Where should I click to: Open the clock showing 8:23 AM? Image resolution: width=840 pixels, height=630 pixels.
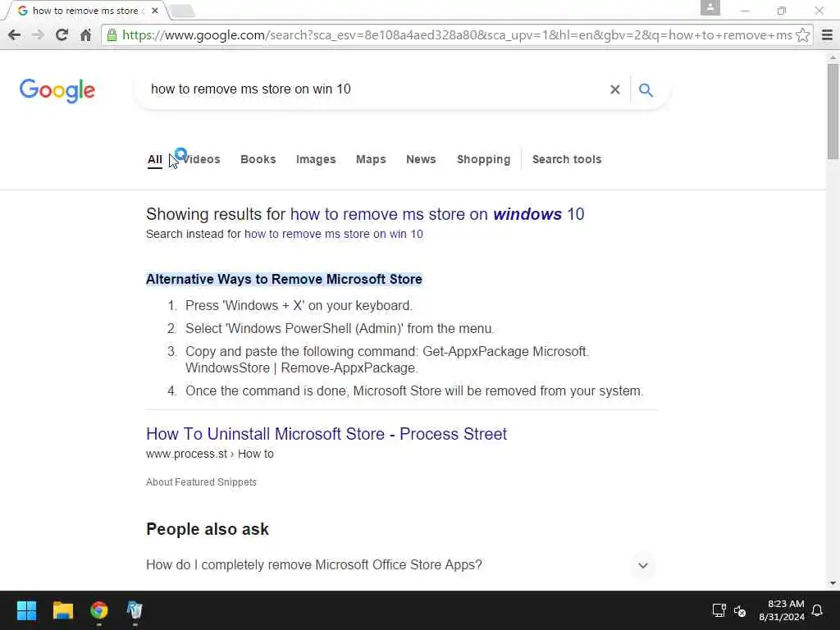782,610
